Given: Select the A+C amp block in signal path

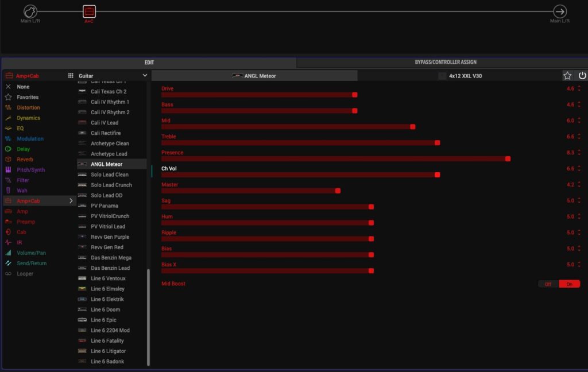Looking at the screenshot, I should point(89,11).
